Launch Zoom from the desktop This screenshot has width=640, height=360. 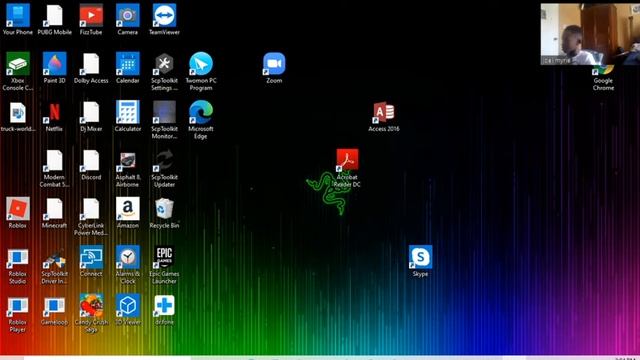[x=274, y=64]
